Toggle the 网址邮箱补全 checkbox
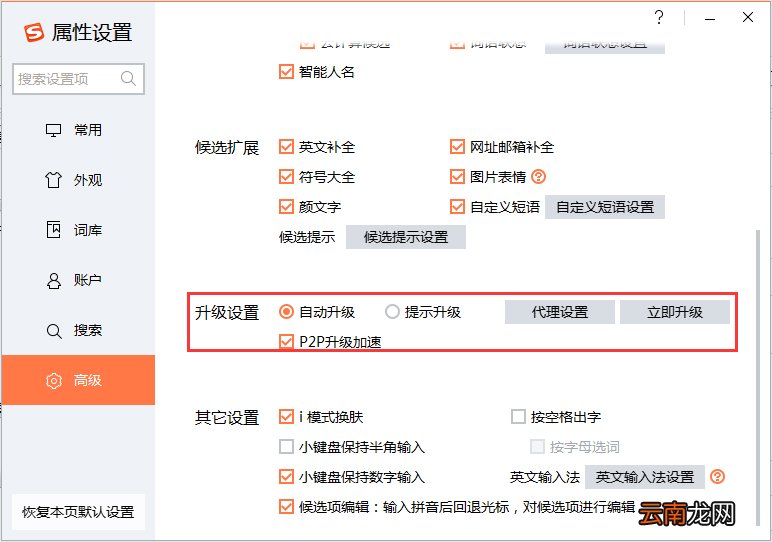 tap(457, 147)
